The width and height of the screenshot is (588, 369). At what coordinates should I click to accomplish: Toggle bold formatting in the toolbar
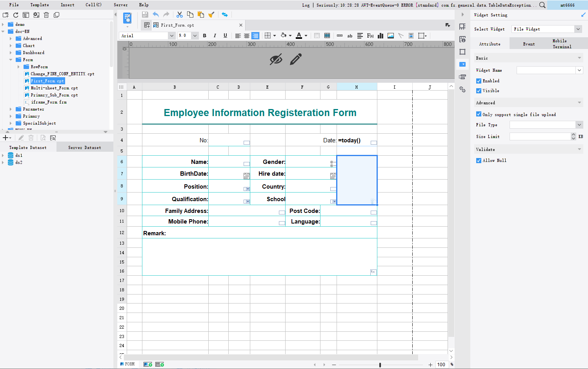[x=204, y=36]
